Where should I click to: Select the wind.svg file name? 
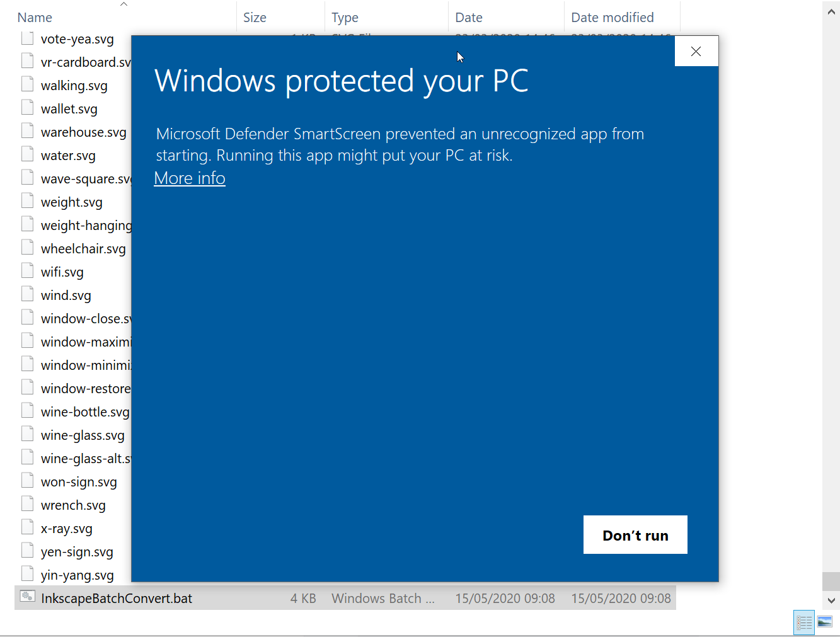pos(66,296)
